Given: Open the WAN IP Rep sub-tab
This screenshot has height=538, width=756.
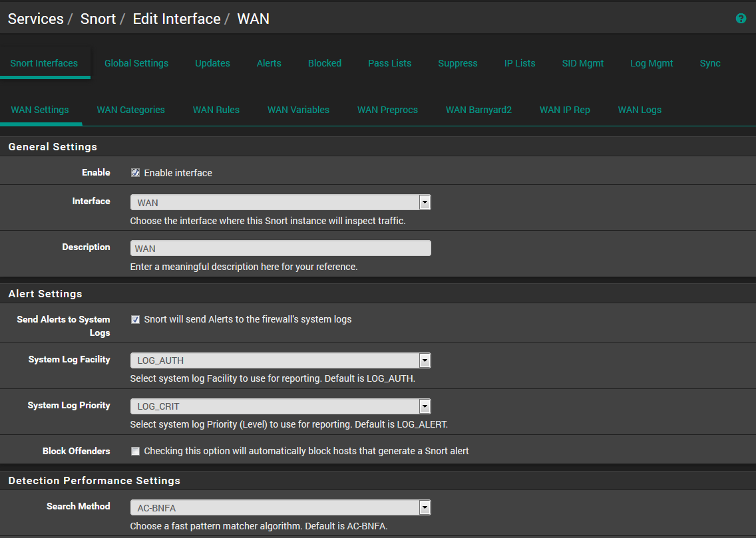Looking at the screenshot, I should [x=564, y=110].
